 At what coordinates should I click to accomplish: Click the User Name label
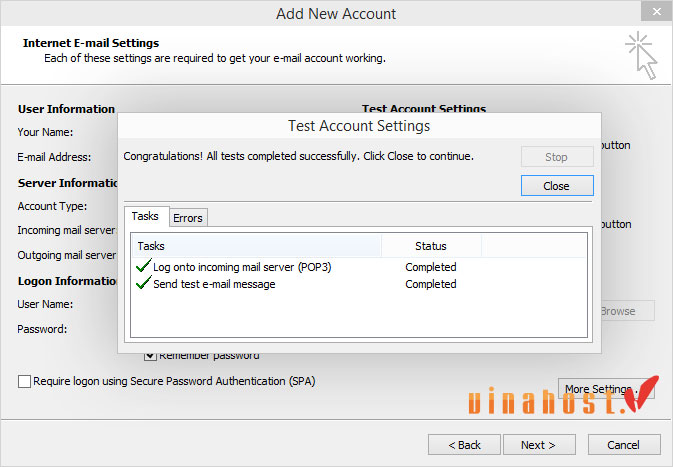point(45,304)
